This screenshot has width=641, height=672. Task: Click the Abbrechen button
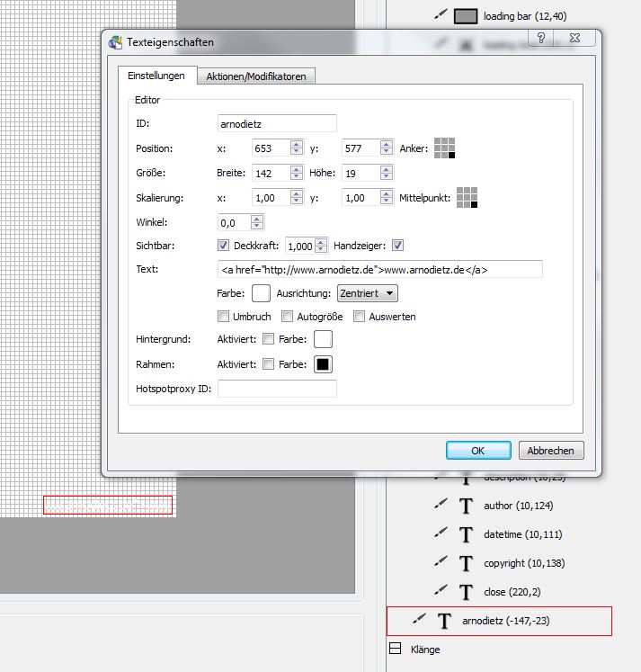pyautogui.click(x=552, y=451)
